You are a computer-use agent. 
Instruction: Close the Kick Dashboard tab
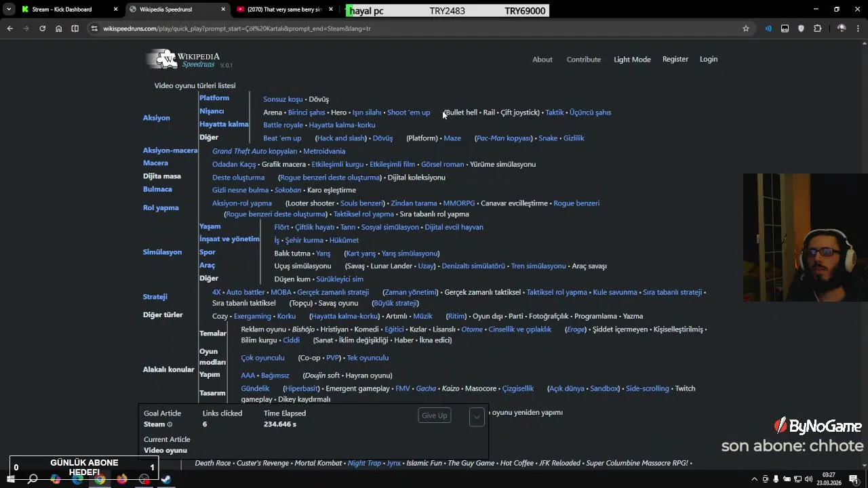[x=115, y=9]
